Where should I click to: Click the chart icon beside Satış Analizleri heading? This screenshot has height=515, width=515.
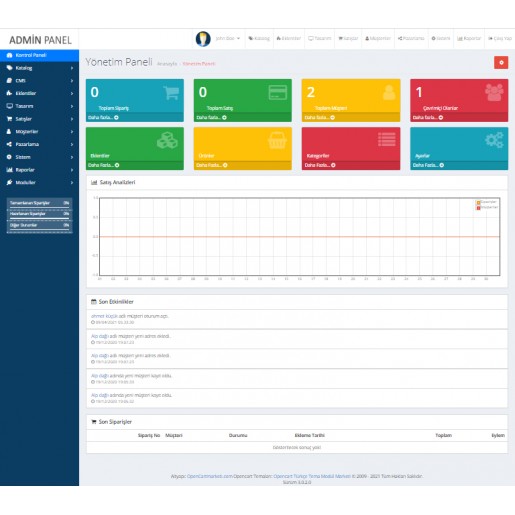point(94,183)
